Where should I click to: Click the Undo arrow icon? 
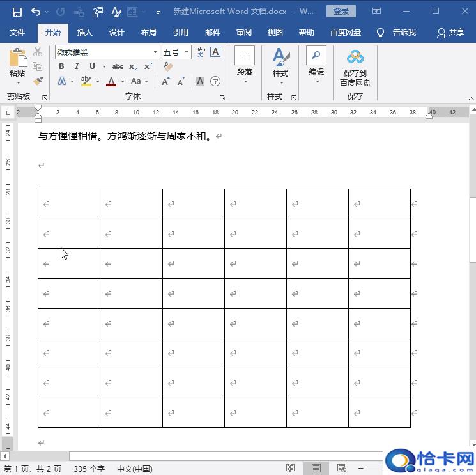(35, 12)
